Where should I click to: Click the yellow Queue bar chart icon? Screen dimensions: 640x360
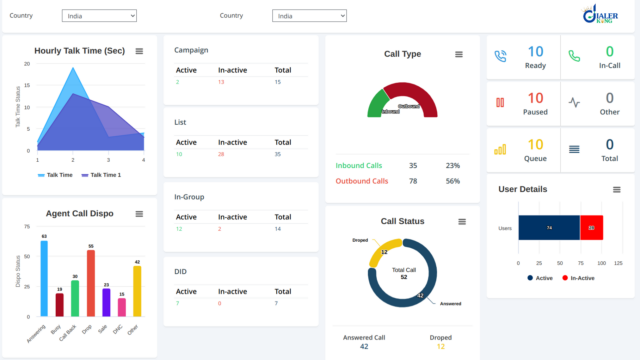[500, 149]
